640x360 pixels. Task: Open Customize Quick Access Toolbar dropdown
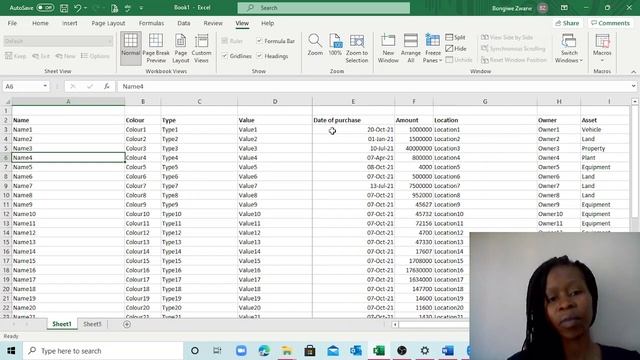tap(141, 8)
